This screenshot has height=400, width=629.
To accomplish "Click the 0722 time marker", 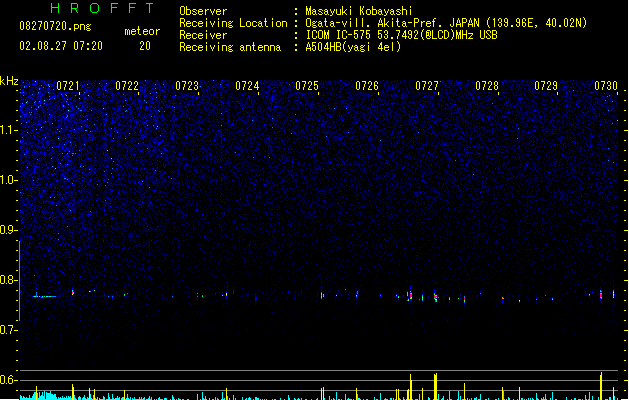I will [x=127, y=86].
